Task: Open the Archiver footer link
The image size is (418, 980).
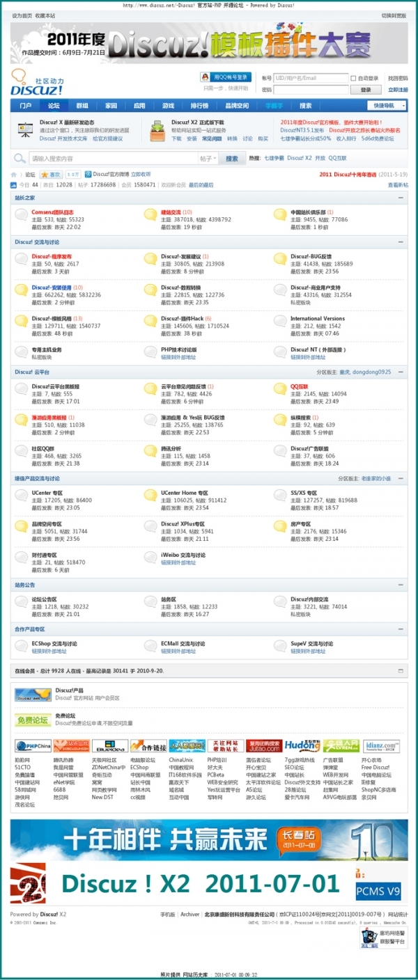Action: tap(190, 914)
